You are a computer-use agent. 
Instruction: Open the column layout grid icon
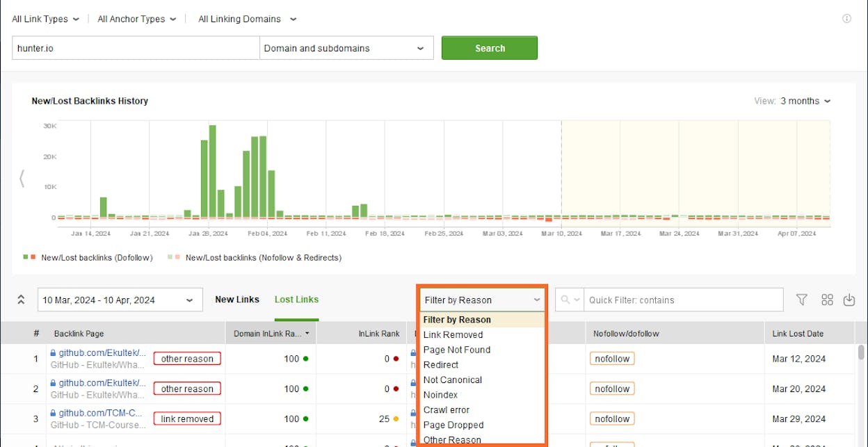click(x=827, y=300)
